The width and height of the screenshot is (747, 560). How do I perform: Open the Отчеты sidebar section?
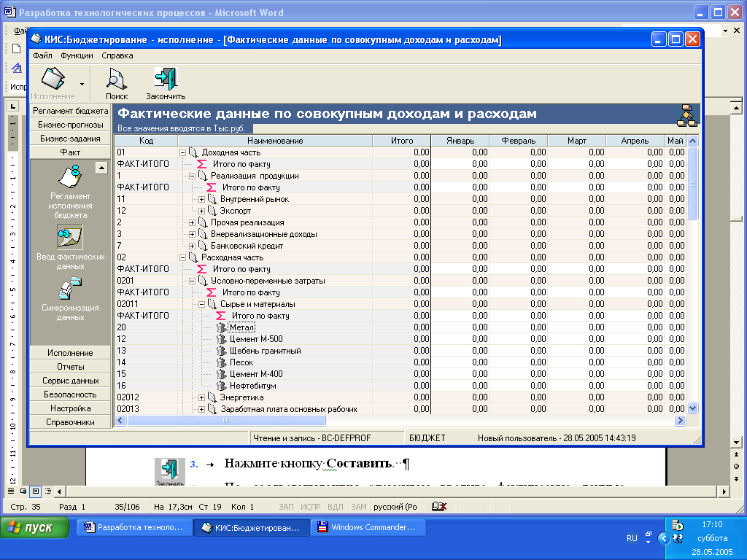pyautogui.click(x=70, y=367)
